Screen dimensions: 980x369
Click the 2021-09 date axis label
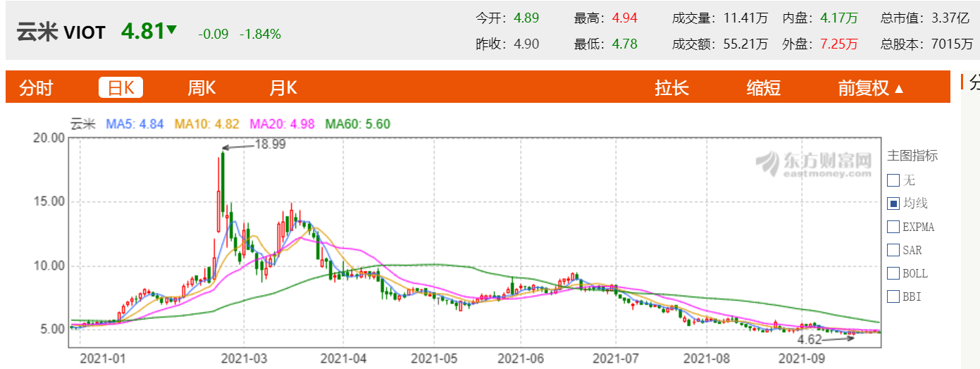coord(800,358)
